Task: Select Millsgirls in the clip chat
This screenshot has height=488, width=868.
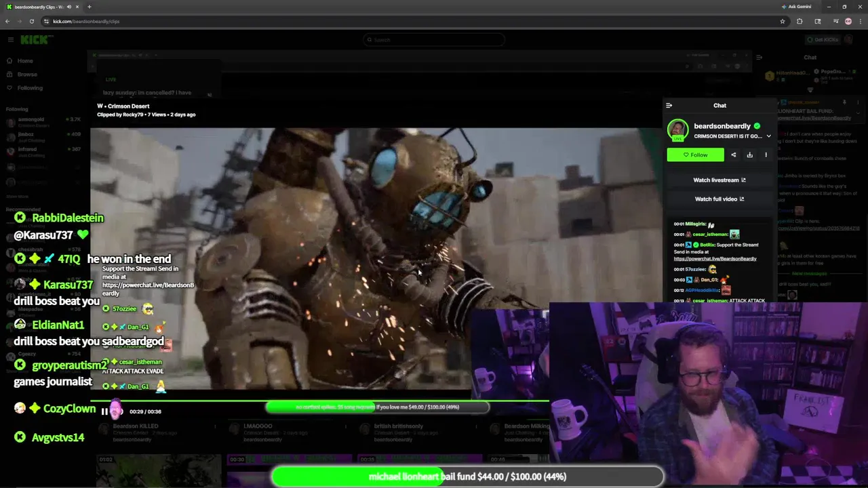Action: (x=695, y=224)
